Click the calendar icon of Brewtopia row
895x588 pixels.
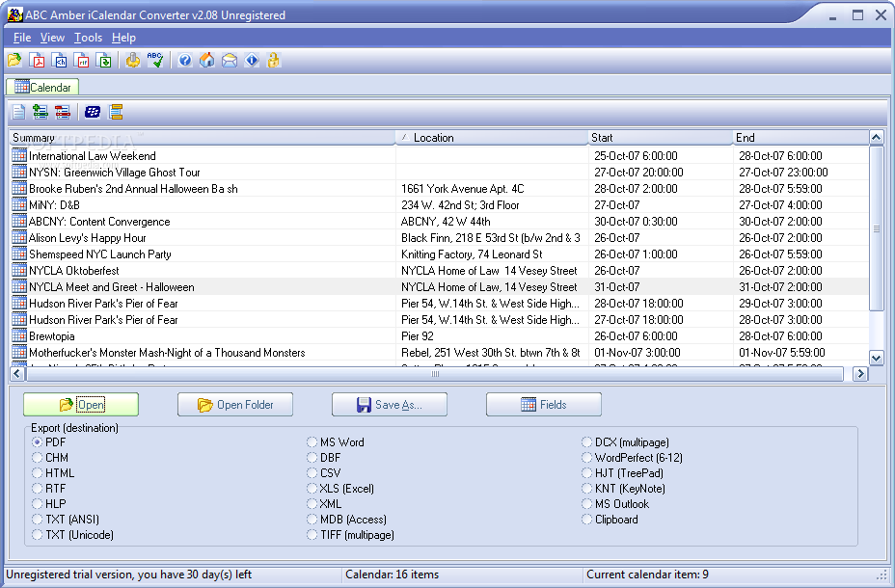click(x=19, y=335)
